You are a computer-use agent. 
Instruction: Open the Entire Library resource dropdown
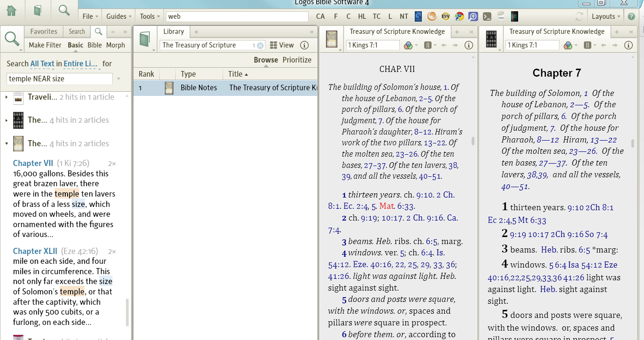pos(80,63)
